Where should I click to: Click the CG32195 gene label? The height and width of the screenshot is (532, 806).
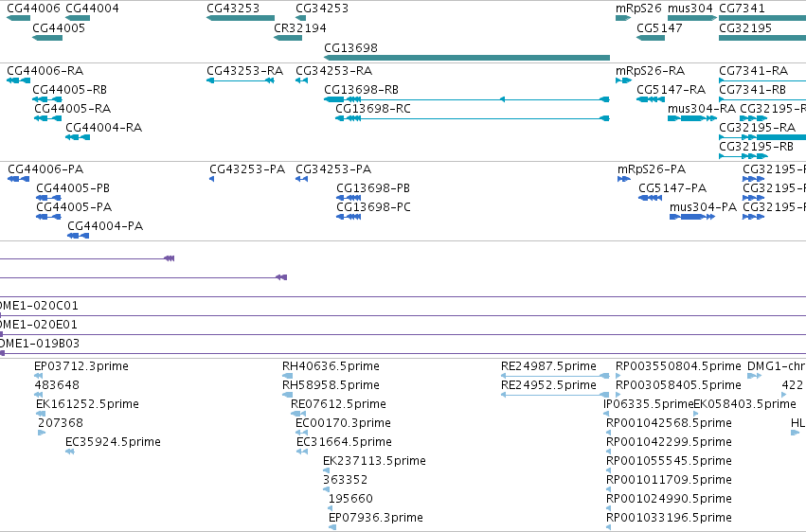[745, 27]
